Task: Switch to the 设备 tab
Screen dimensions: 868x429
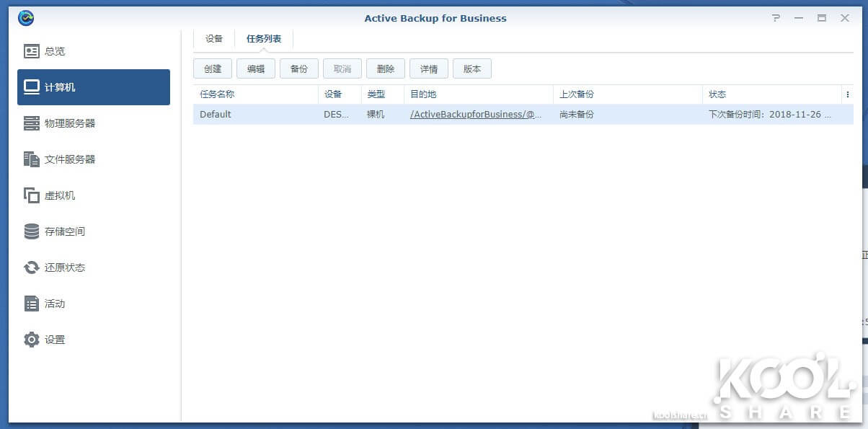Action: pos(214,39)
